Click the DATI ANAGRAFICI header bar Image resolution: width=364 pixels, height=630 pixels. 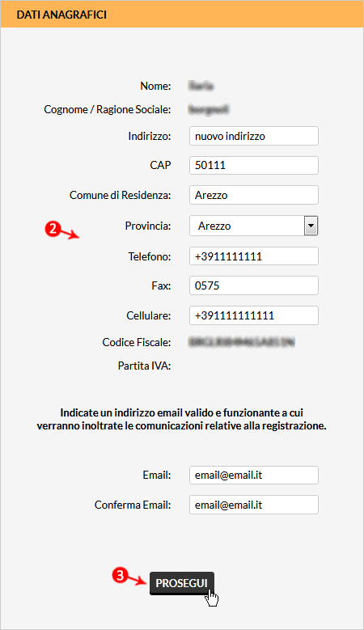tap(182, 15)
